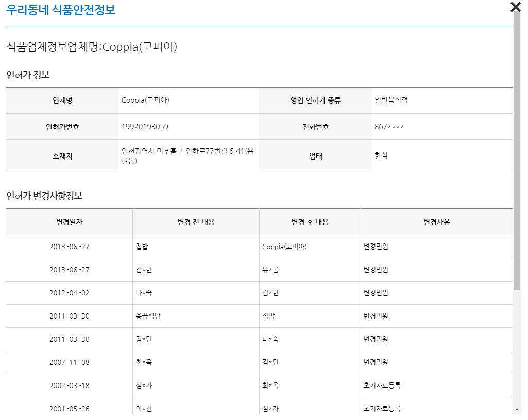528x420 pixels.
Task: Select the title 우리동네 식품안전정보
Action: [61, 10]
